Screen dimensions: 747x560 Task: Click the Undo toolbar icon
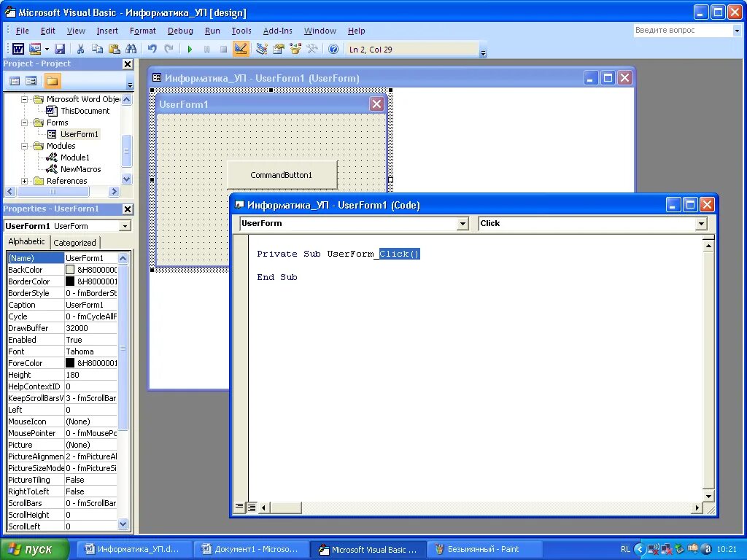152,49
